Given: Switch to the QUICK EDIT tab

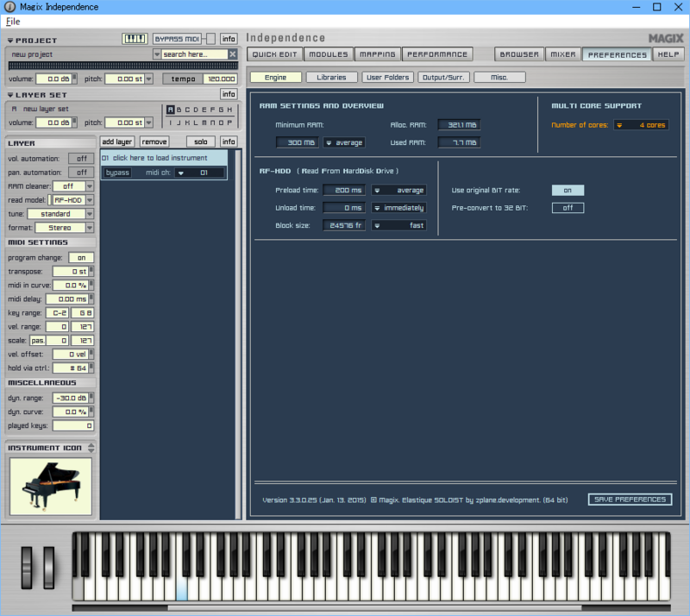Looking at the screenshot, I should (x=274, y=54).
